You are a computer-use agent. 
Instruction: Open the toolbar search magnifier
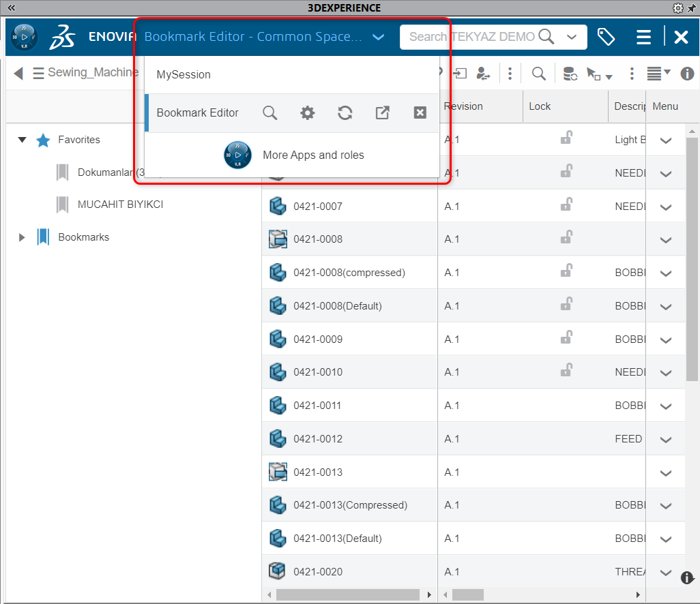[x=539, y=73]
